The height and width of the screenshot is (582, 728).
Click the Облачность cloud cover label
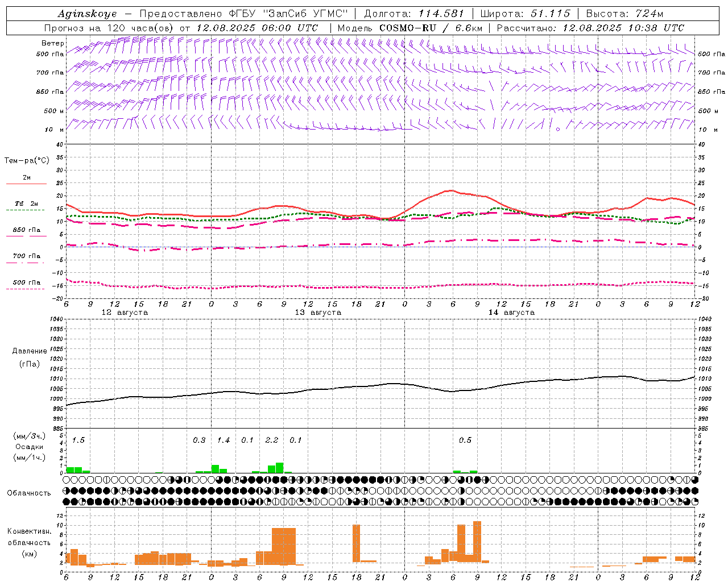(29, 493)
